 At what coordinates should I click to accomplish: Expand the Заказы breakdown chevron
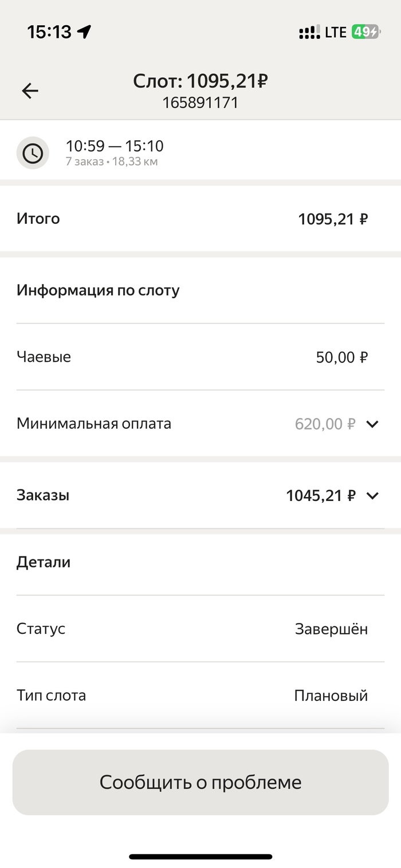coord(372,495)
